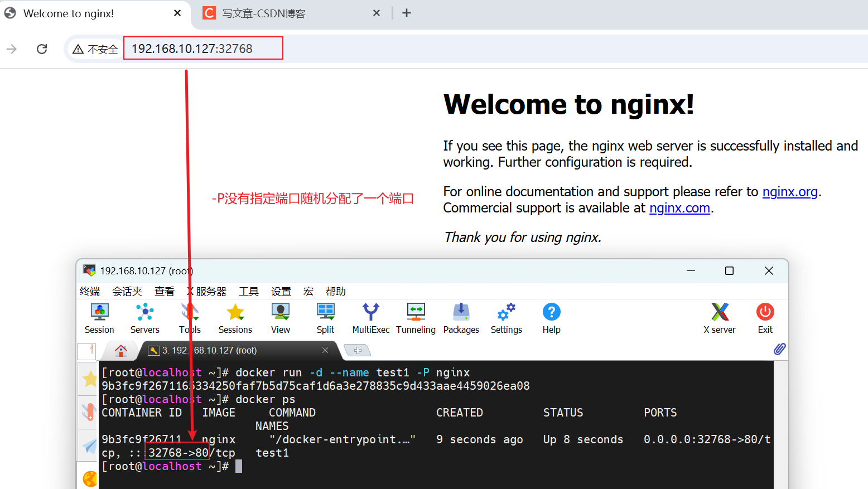Follow the nginx.org link

click(790, 192)
